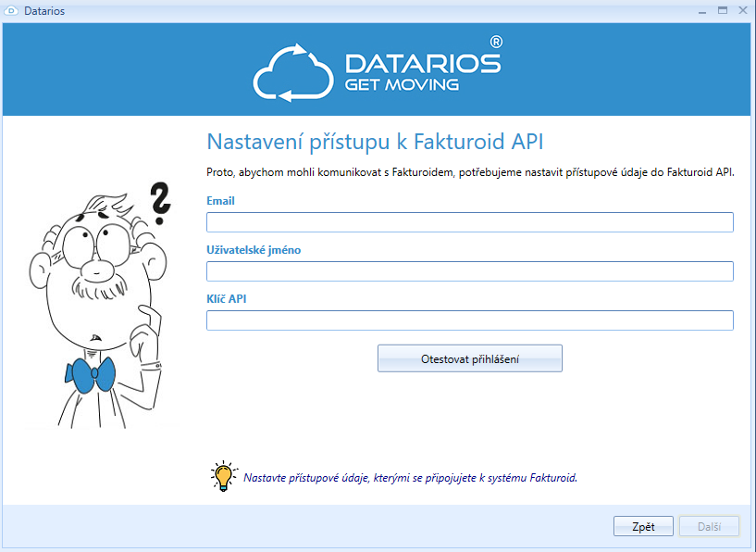Click the Datarios app icon in title bar
The width and height of the screenshot is (756, 552).
pyautogui.click(x=12, y=11)
